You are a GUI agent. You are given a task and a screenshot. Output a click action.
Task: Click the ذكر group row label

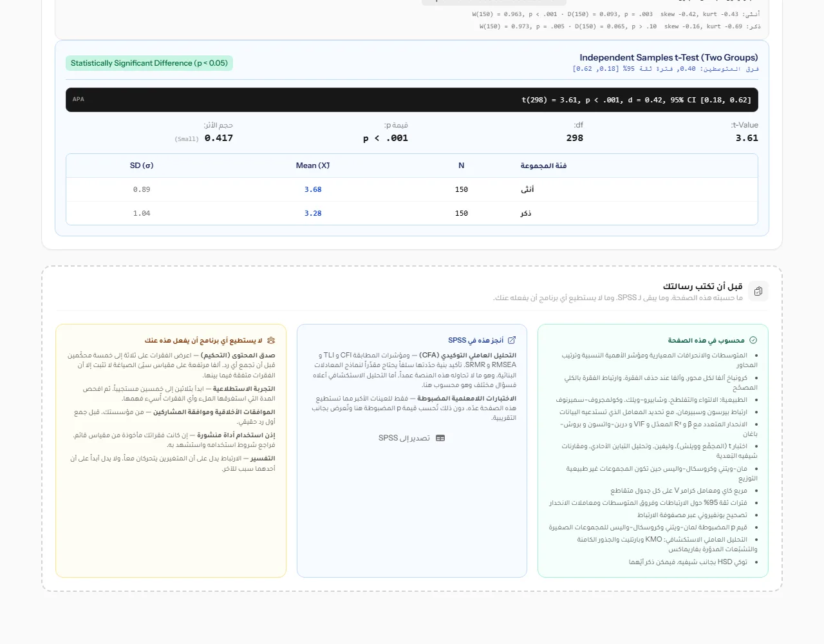[x=526, y=213]
